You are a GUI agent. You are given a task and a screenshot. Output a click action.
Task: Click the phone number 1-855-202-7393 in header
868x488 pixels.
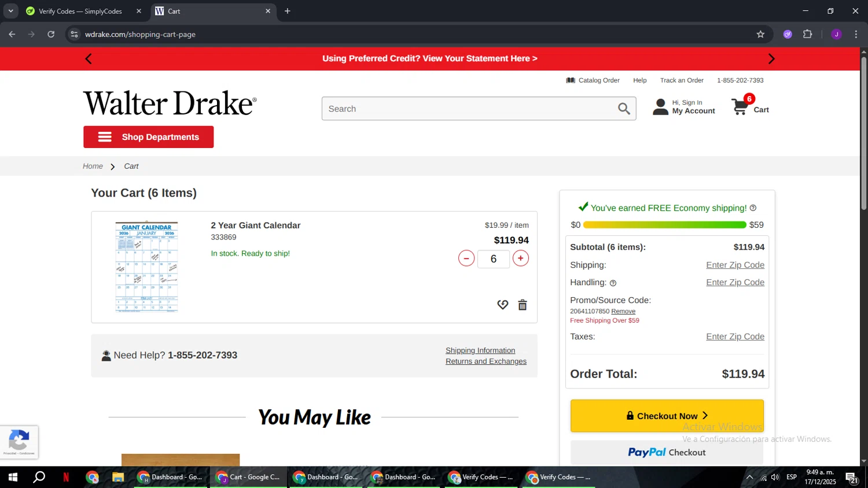pyautogui.click(x=740, y=80)
